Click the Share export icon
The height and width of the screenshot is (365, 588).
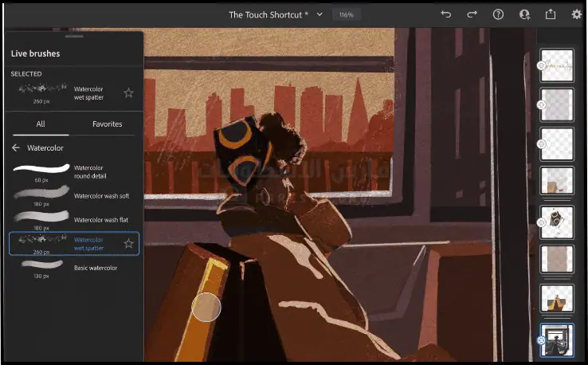[550, 14]
